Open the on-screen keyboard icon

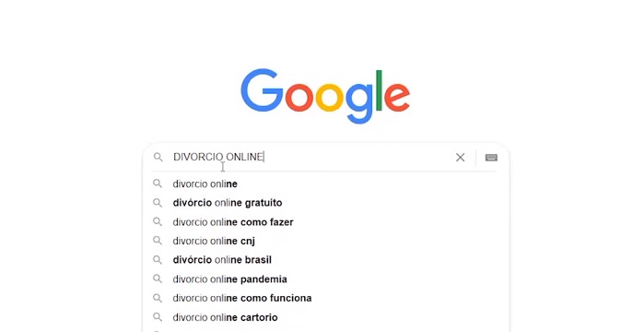click(x=491, y=158)
